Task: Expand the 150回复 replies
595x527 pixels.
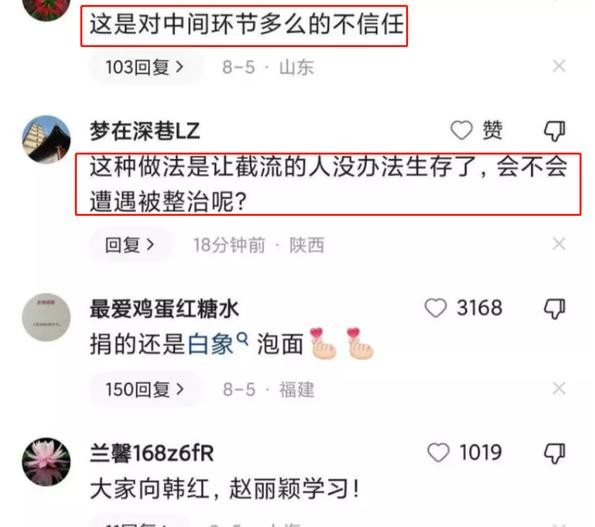Action: click(145, 390)
